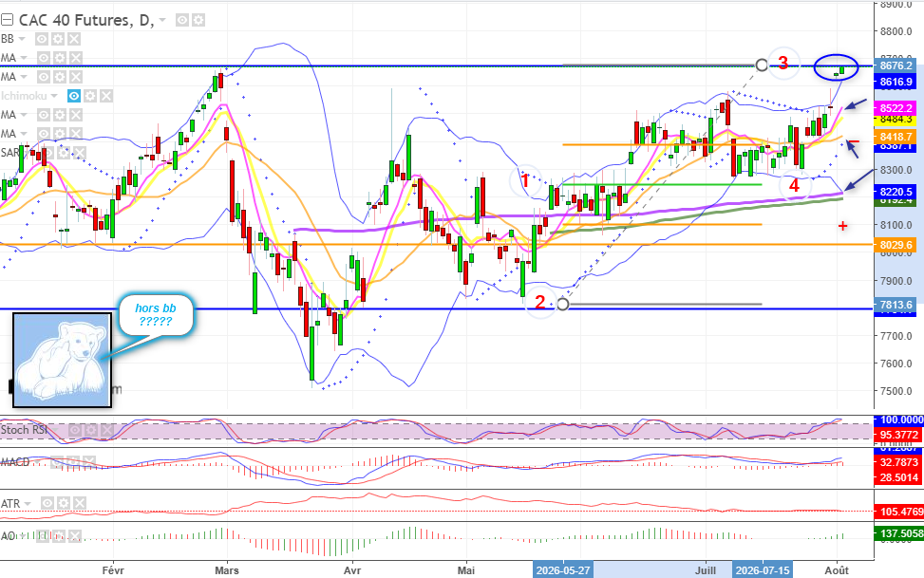Viewport: 924px width, 578px height.
Task: Remove the MACD indicator
Action: point(89,462)
